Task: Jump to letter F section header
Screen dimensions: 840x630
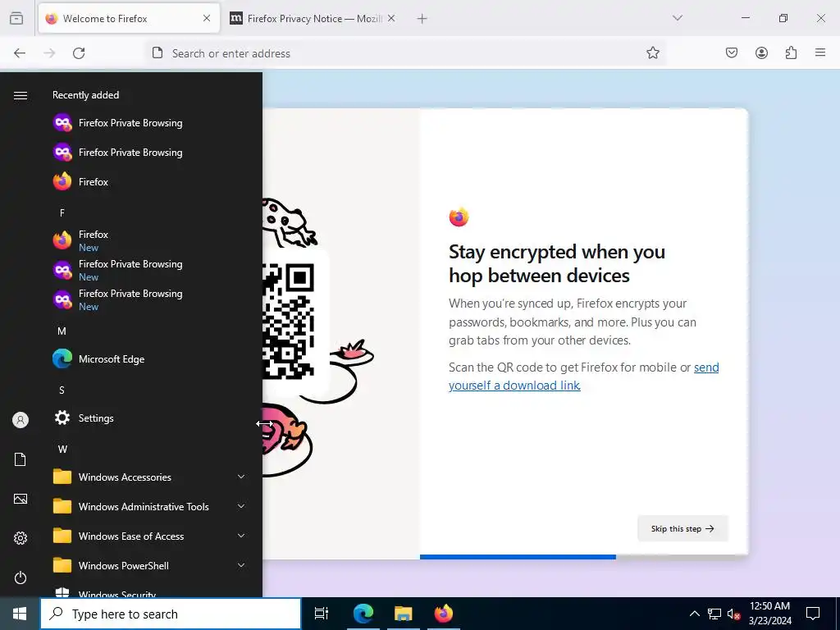Action: (62, 213)
